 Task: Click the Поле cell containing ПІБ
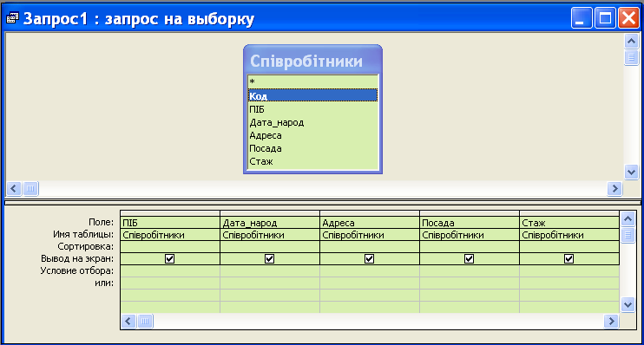[170, 222]
